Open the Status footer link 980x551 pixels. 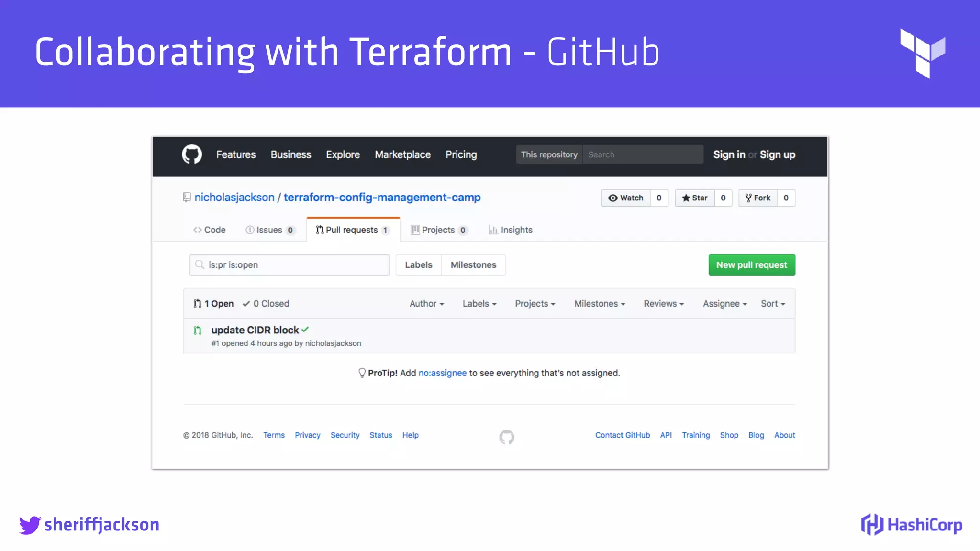(381, 435)
